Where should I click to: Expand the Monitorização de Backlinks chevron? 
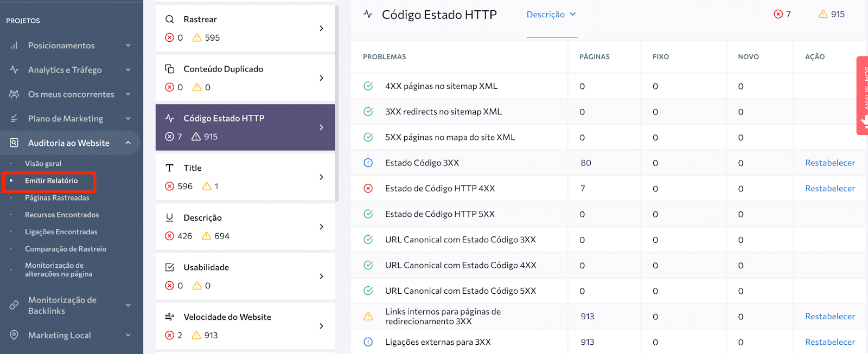point(128,305)
